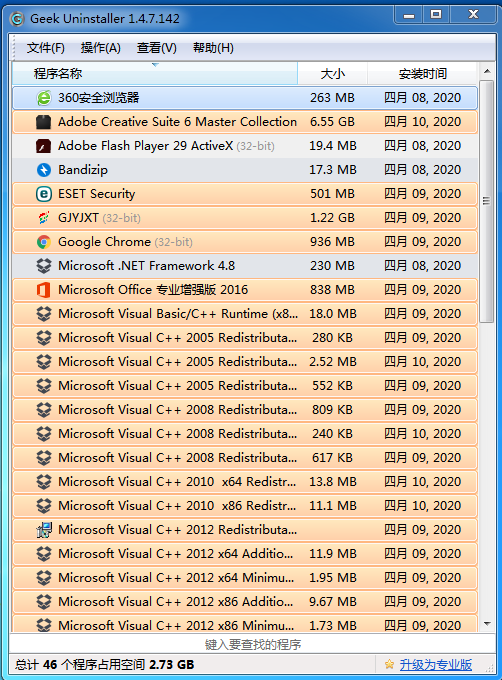Select the Microsoft Visual Basic/C++ Runtime name
502x680 pixels.
(x=178, y=314)
